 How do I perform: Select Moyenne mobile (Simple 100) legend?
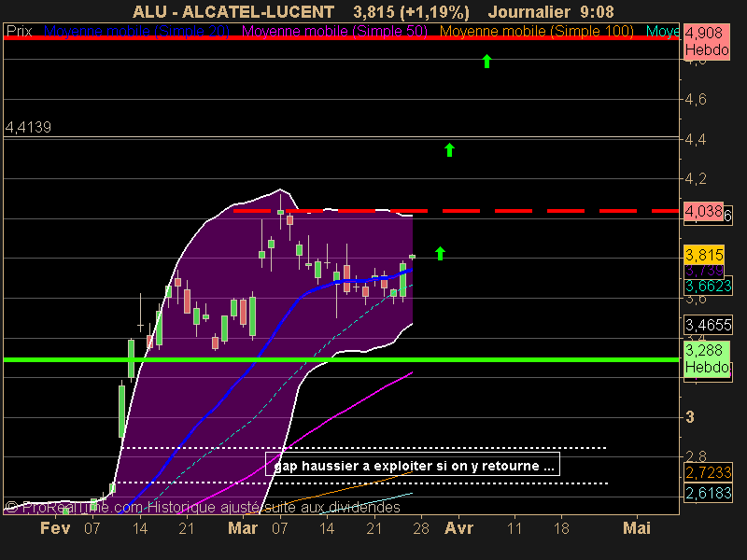pyautogui.click(x=537, y=31)
